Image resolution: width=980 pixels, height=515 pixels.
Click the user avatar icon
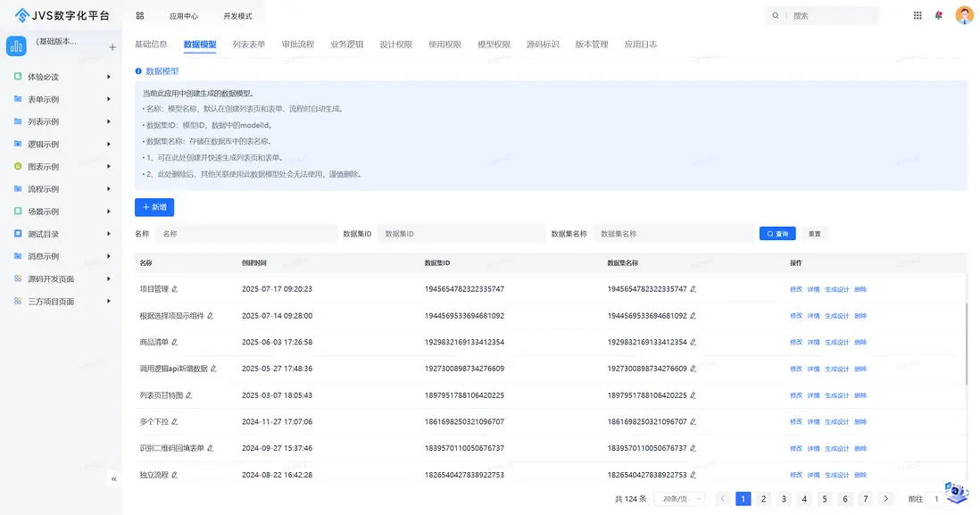[964, 15]
